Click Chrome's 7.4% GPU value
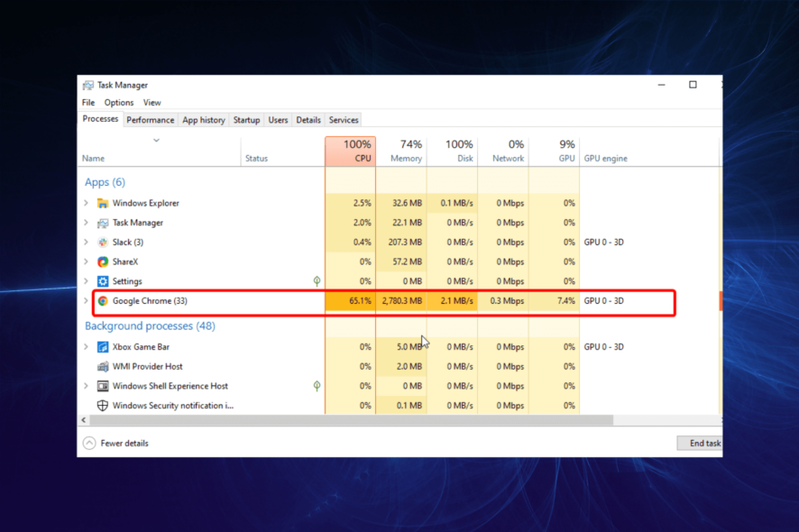Screen dimensions: 799x532 [565, 300]
